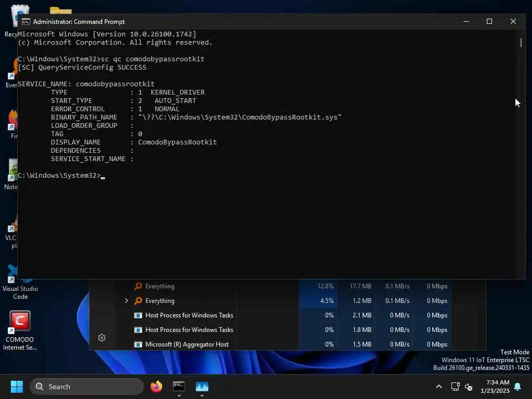Click the muted volume tray icon
Image resolution: width=532 pixels, height=399 pixels.
tap(469, 387)
